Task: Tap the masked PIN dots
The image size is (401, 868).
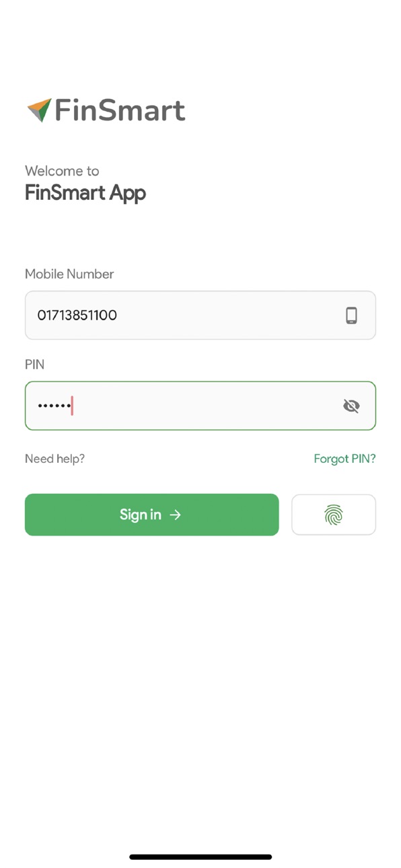Action: [x=53, y=406]
